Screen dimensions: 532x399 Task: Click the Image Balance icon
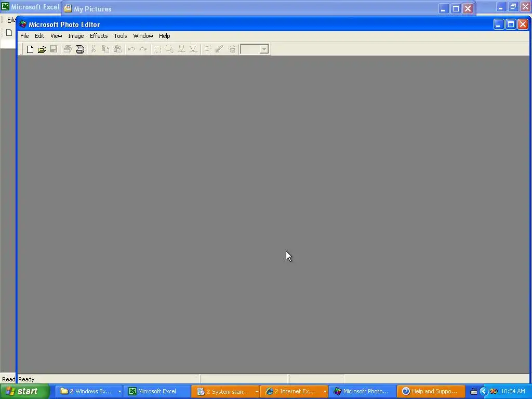point(207,49)
